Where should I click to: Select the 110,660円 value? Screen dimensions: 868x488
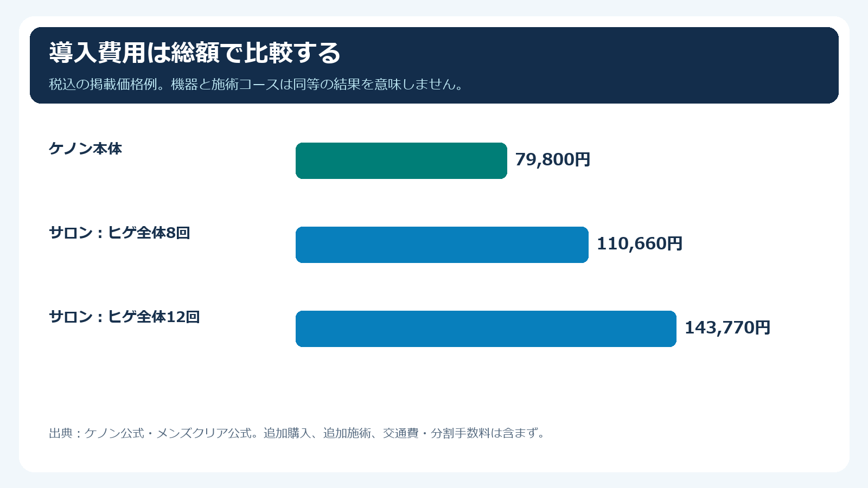tap(640, 244)
